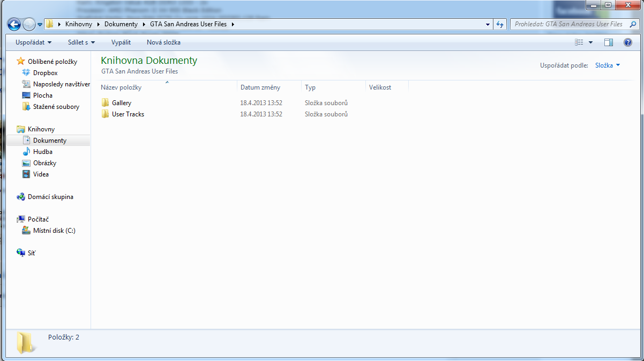
Task: Open Místní disk (C:) in the sidebar
Action: [x=54, y=230]
